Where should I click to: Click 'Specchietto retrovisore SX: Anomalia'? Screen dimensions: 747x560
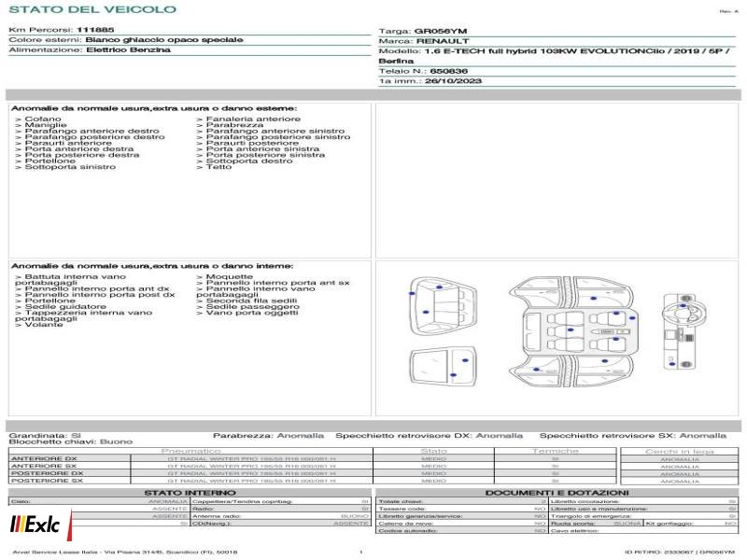[x=633, y=436]
